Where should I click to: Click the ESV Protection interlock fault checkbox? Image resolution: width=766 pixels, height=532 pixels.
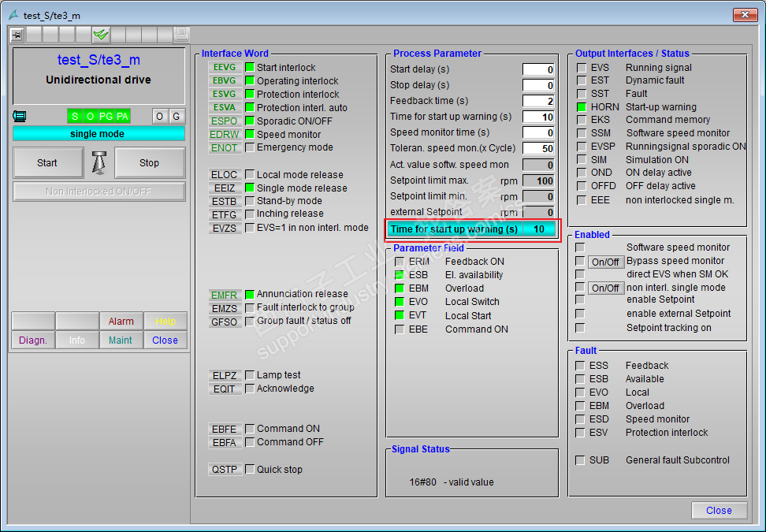coord(580,433)
